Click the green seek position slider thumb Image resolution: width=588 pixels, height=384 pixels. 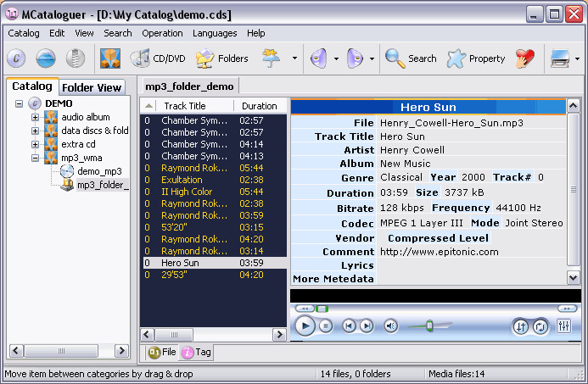[x=322, y=309]
